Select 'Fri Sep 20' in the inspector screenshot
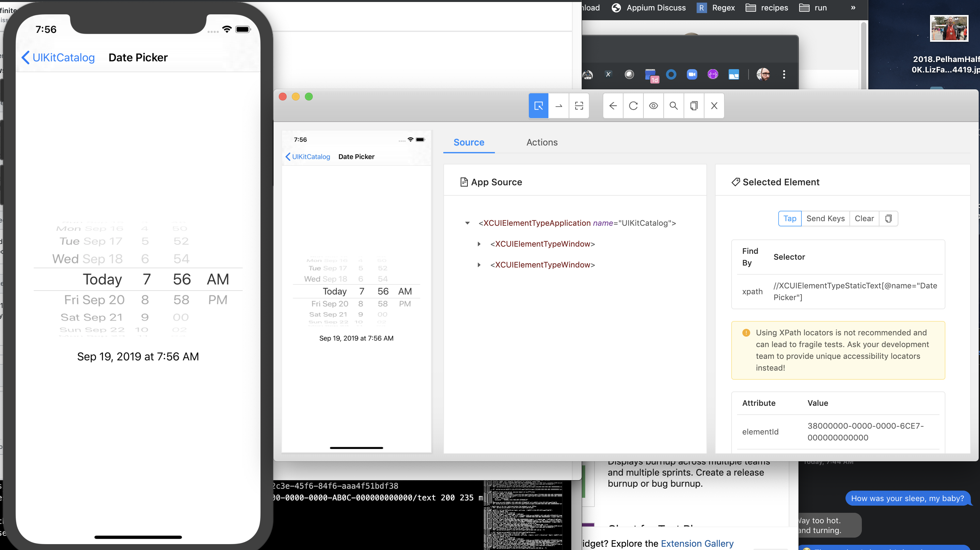 (330, 304)
